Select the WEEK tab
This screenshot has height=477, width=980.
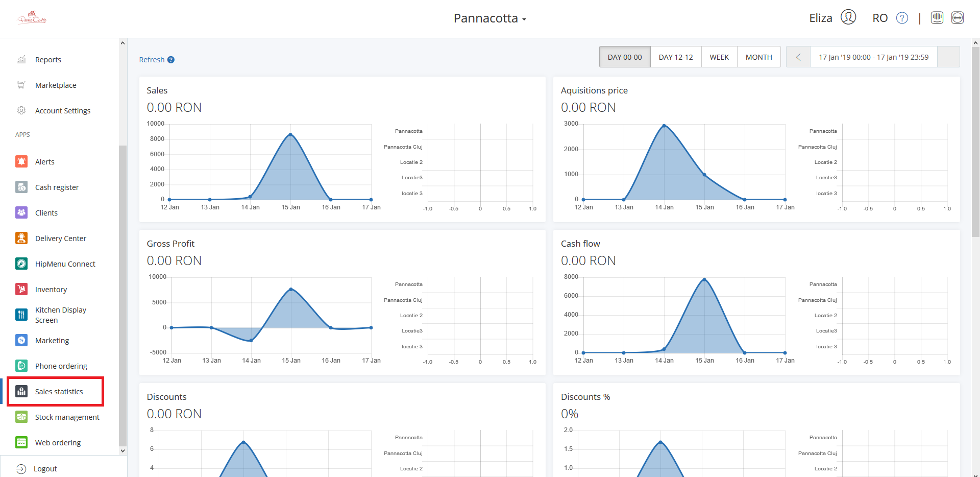click(719, 57)
